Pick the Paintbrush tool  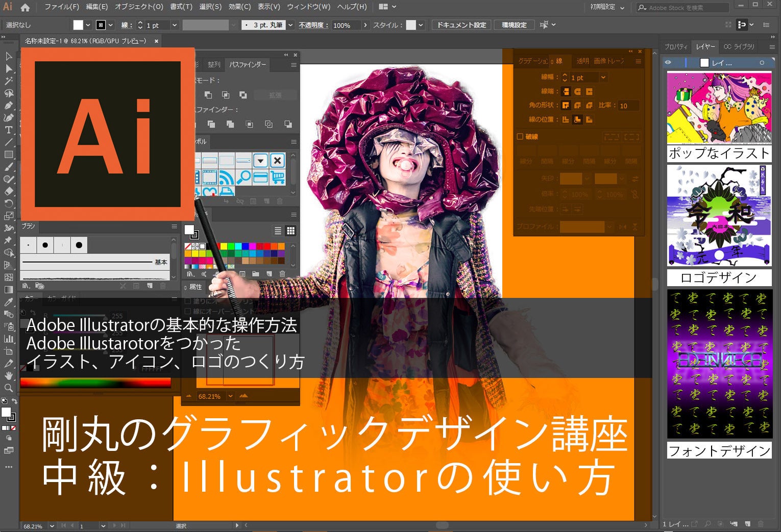click(x=9, y=167)
